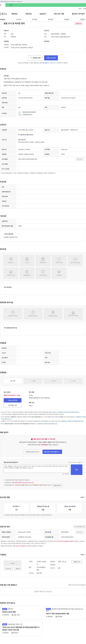Screen dimensions: 86x644
Task: Click info icon next to 빅데이터 추천 정보
Action: pos(15,603)
